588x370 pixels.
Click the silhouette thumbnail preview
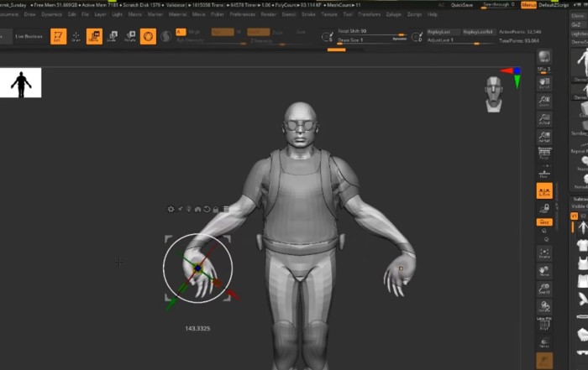pyautogui.click(x=20, y=83)
